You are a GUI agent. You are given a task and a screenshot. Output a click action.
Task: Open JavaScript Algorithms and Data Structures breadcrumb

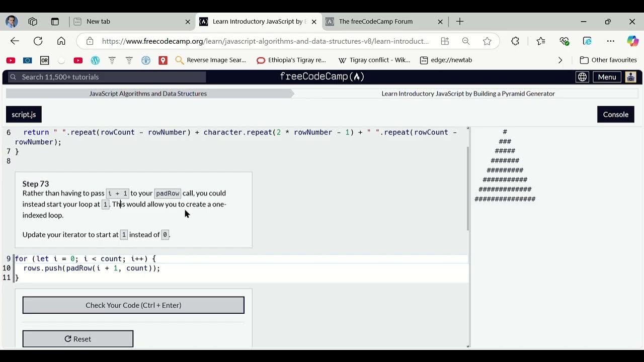pos(148,94)
